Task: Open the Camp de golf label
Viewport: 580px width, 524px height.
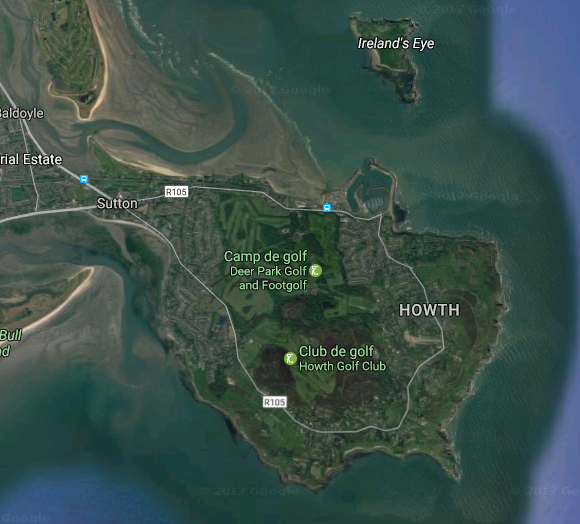Action: coord(265,256)
